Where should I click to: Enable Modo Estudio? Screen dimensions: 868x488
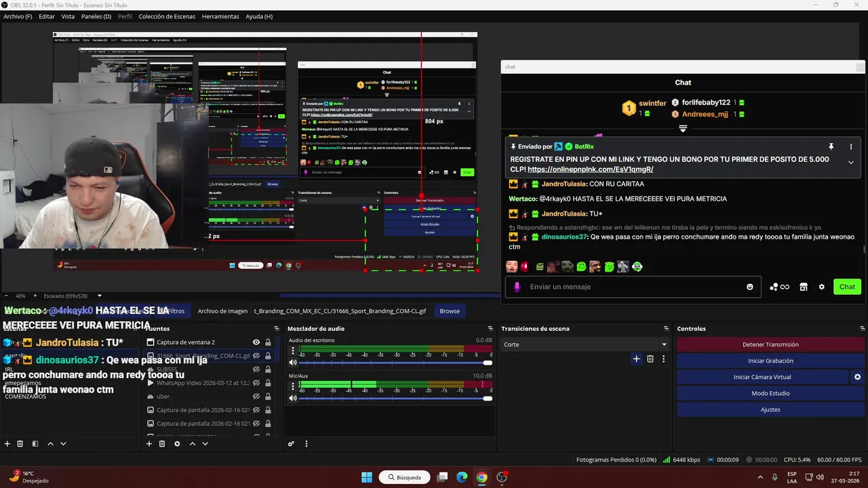coord(770,393)
